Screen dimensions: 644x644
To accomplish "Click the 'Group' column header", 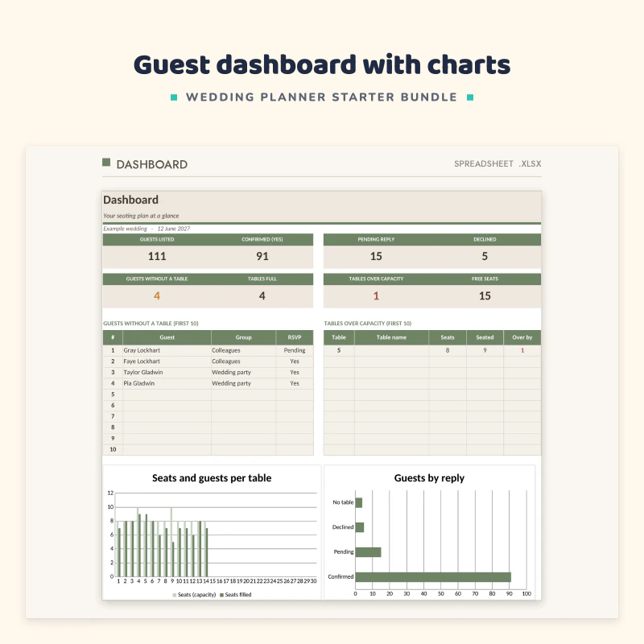I will 244,337.
